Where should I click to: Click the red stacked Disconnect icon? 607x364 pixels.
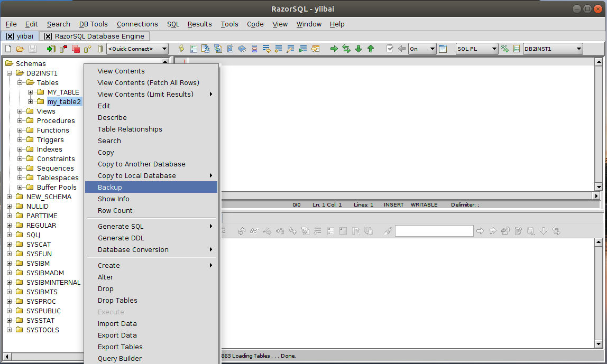[x=76, y=49]
